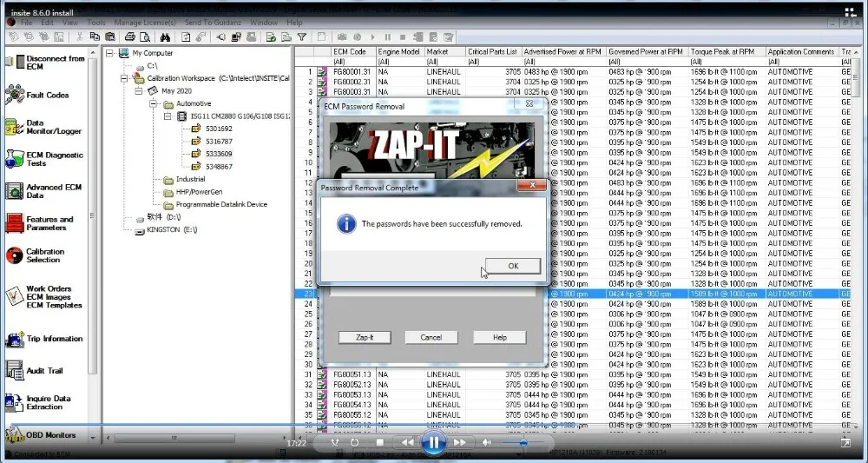Open Data Monitor/Logger

click(x=44, y=127)
